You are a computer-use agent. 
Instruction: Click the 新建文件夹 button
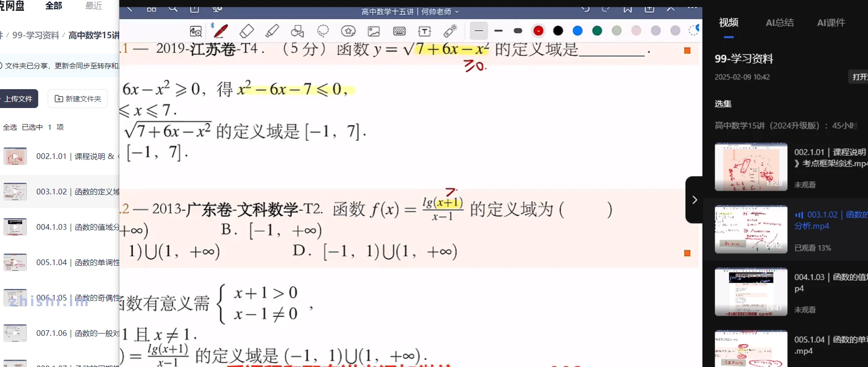[x=78, y=99]
